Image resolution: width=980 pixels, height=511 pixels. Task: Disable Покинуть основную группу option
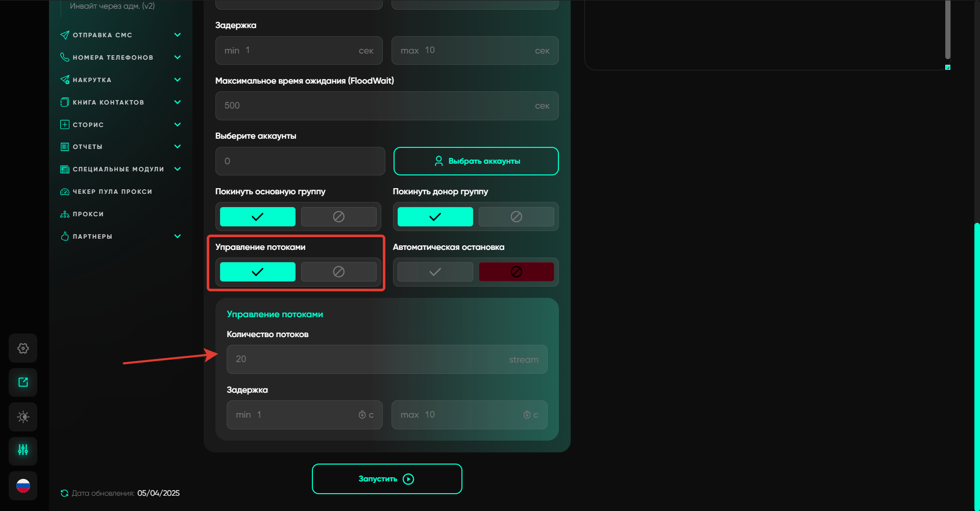[x=338, y=217]
